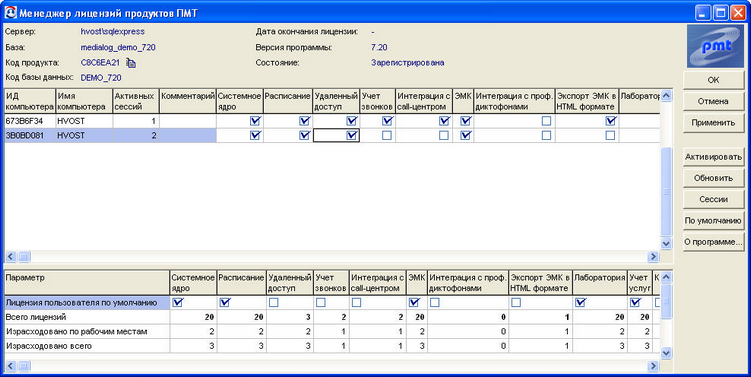Screen dimensions: 751x377
Task: Click the app icon in title bar
Action: pos(11,12)
